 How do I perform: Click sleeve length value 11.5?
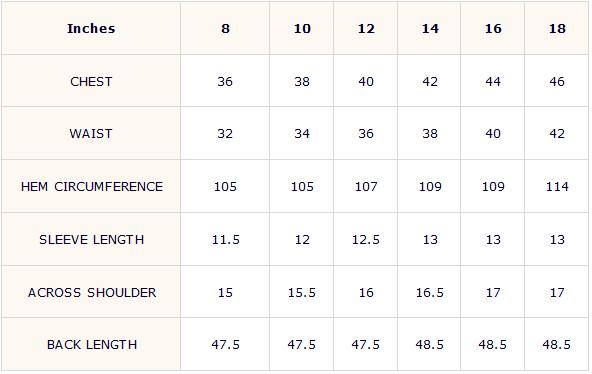pyautogui.click(x=225, y=240)
